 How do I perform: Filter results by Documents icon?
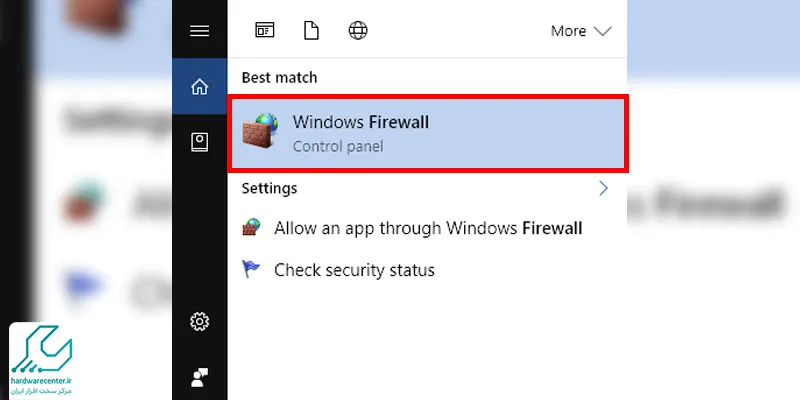pos(310,30)
